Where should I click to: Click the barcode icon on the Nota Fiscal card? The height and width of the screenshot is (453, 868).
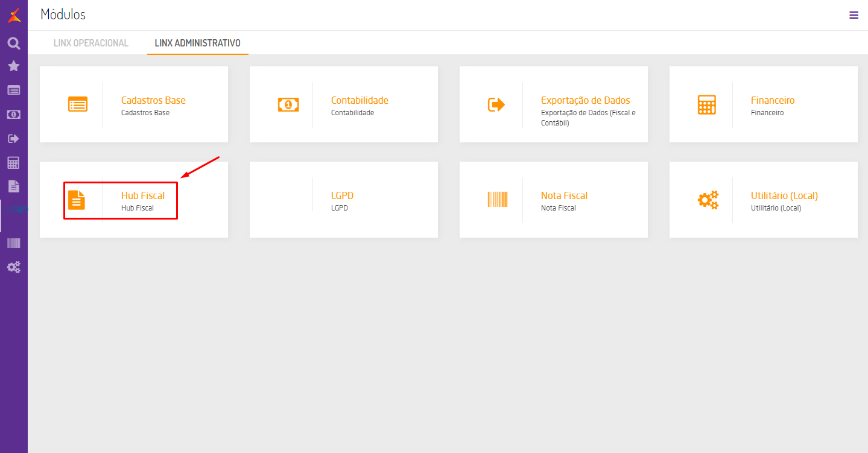pyautogui.click(x=498, y=200)
